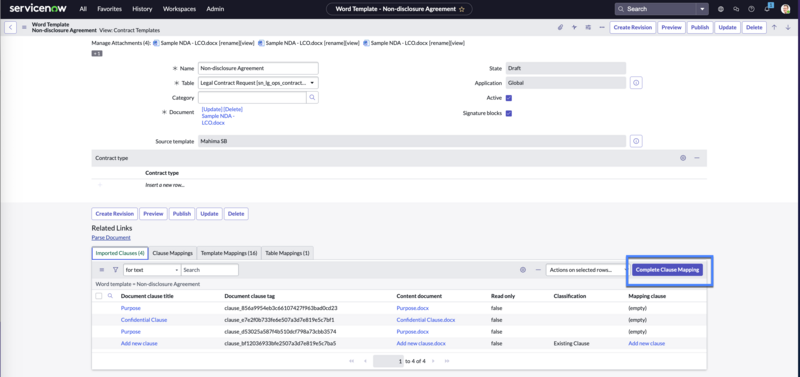The width and height of the screenshot is (800, 377).
Task: Click Update button above Related Links
Action: point(209,214)
